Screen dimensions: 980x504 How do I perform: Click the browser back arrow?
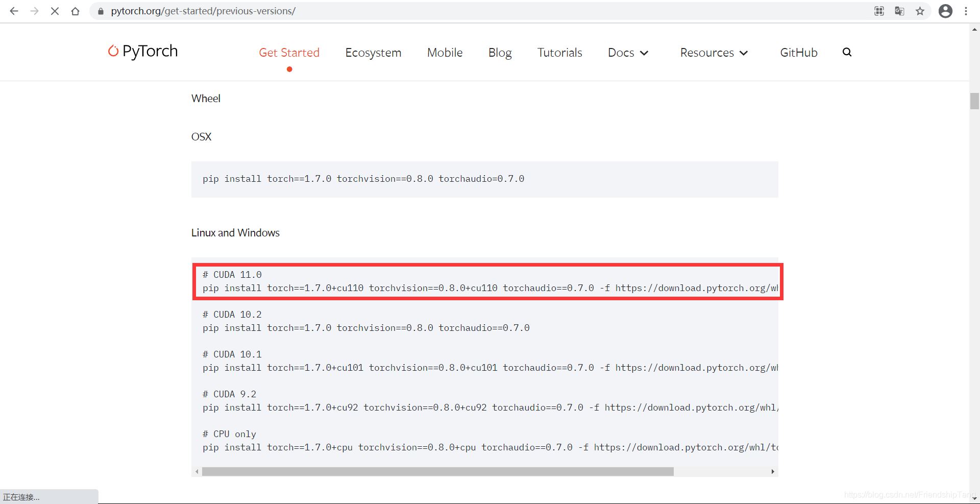point(14,11)
